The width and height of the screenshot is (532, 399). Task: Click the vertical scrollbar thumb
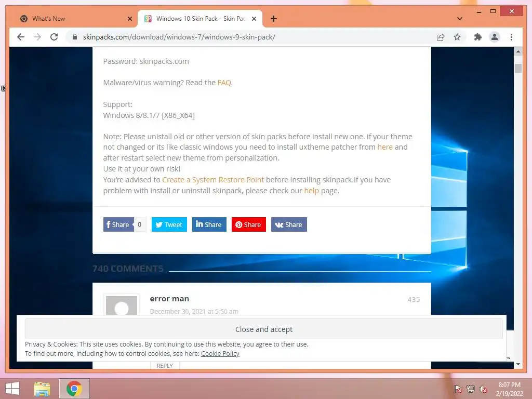[x=518, y=68]
